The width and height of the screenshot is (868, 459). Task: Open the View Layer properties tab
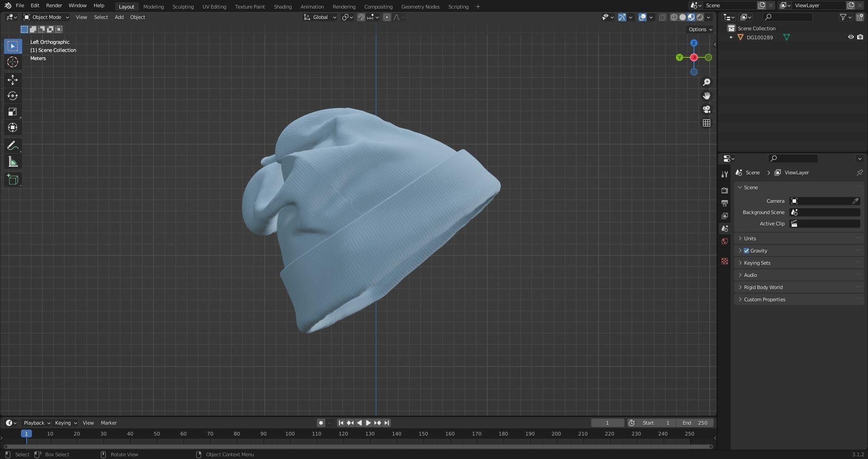click(725, 215)
